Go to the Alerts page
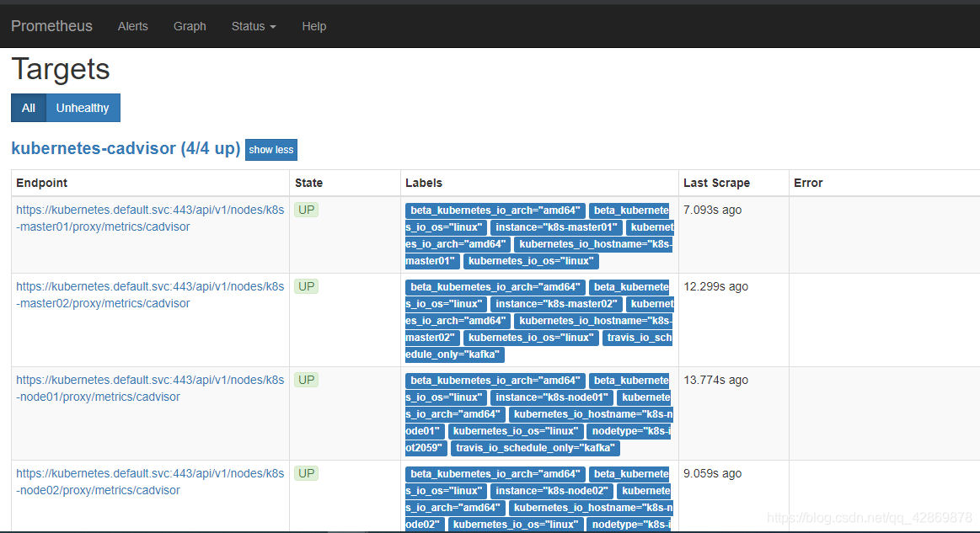The height and width of the screenshot is (533, 980). [x=133, y=26]
